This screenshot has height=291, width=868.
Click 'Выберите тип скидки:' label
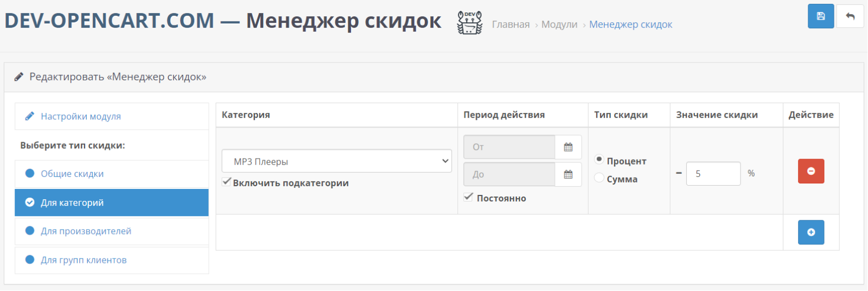[x=73, y=145]
